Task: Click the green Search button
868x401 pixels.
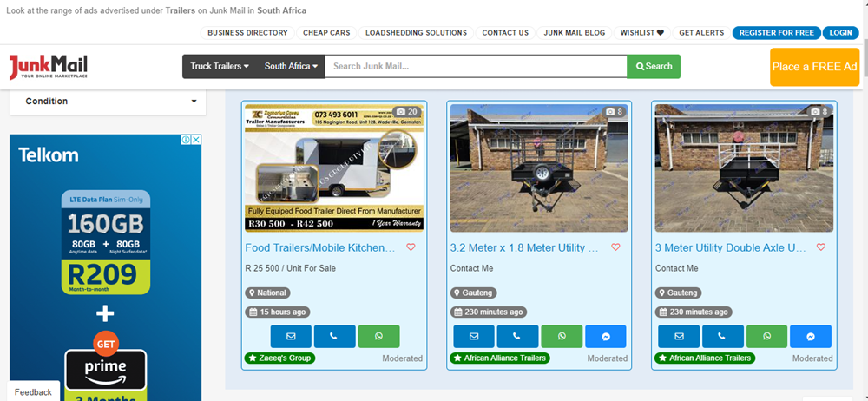Action: (654, 66)
